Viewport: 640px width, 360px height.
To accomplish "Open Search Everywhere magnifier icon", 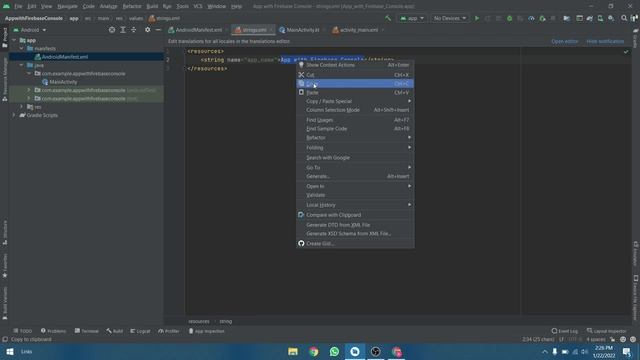I will click(x=624, y=18).
